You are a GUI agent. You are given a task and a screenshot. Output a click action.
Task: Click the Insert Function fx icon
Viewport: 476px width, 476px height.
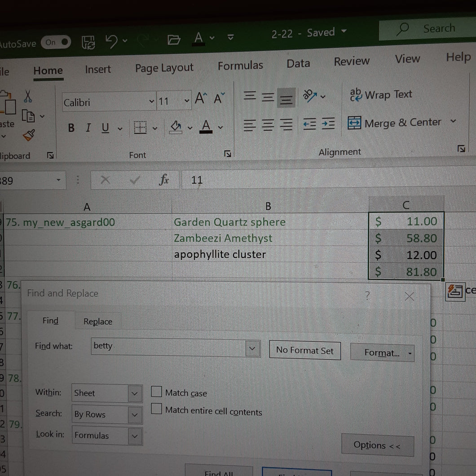pyautogui.click(x=163, y=180)
